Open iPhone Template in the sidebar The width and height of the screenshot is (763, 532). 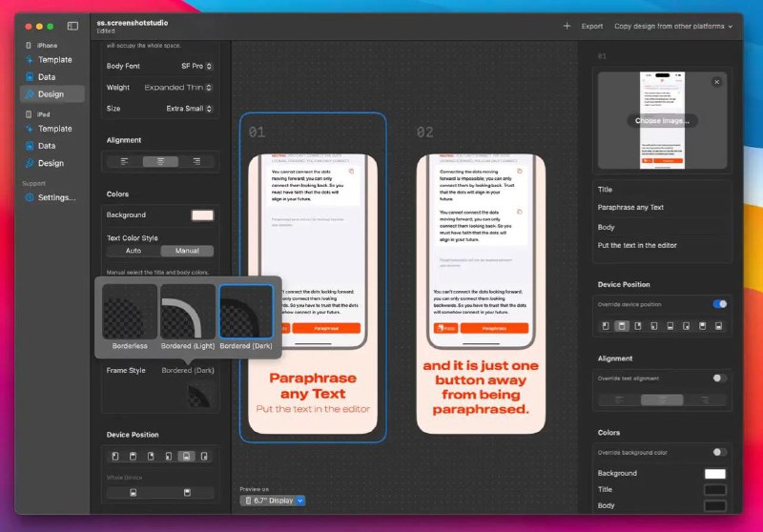[x=54, y=59]
